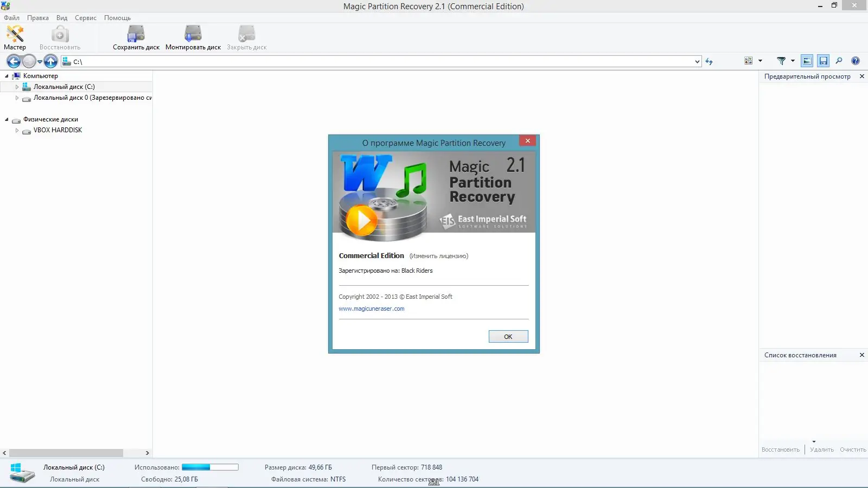Click the grey forward navigation button
Viewport: 868px width, 488px height.
click(29, 61)
